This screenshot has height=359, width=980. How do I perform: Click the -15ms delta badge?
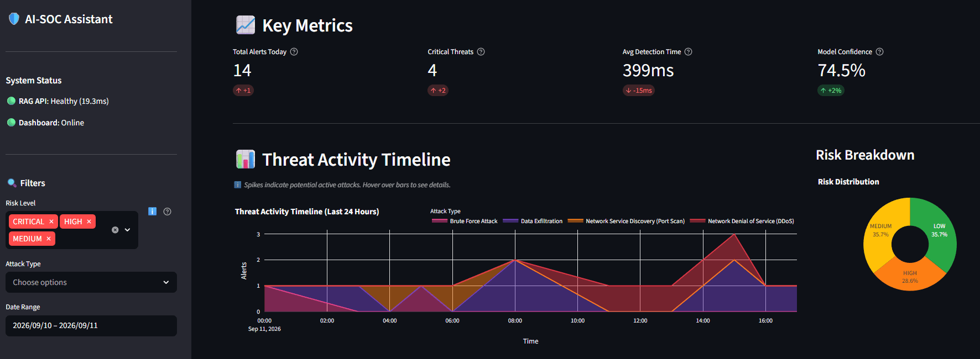tap(639, 91)
